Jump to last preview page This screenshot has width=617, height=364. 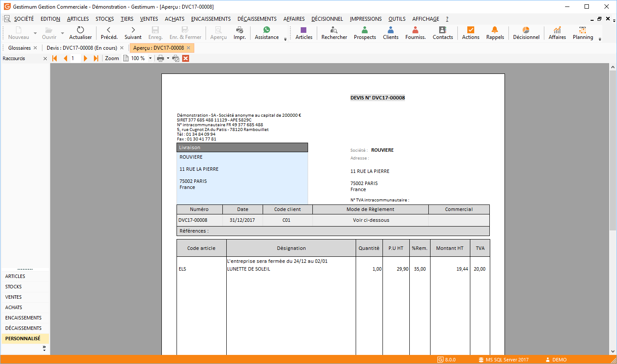point(96,58)
